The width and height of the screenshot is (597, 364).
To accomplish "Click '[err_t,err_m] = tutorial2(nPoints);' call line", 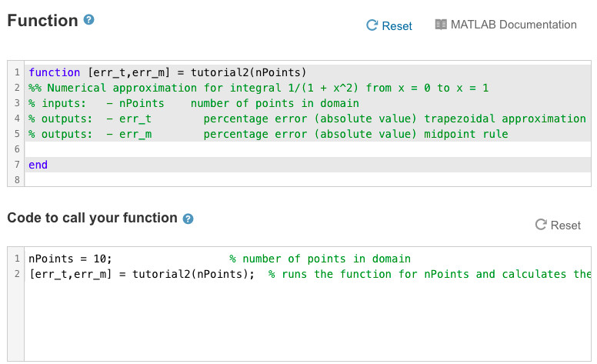I will pyautogui.click(x=142, y=274).
